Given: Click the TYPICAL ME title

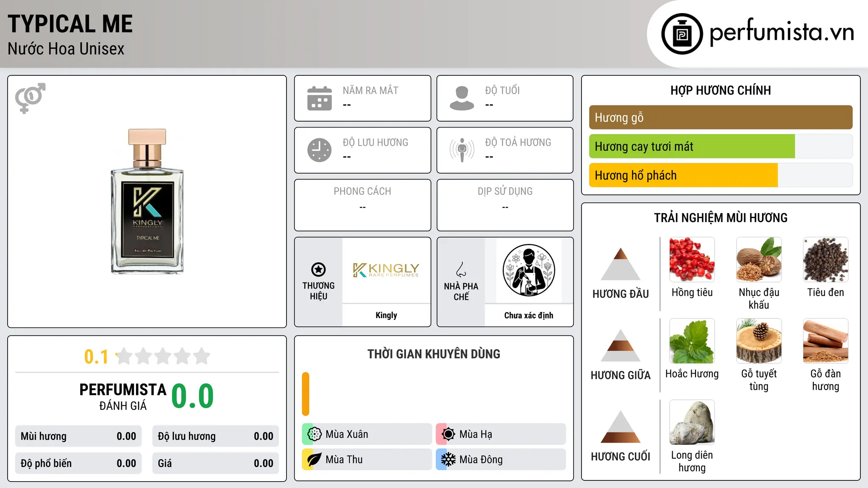Looking at the screenshot, I should 70,24.
